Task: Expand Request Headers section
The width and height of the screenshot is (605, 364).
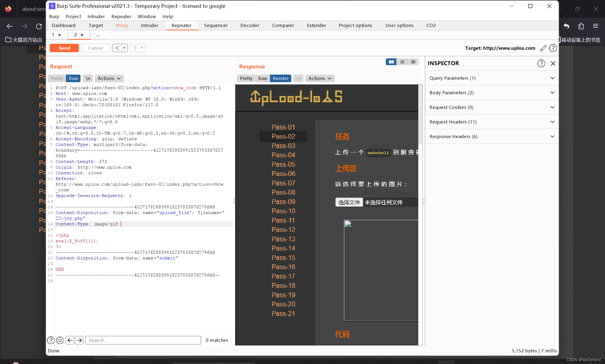Action: [x=492, y=122]
